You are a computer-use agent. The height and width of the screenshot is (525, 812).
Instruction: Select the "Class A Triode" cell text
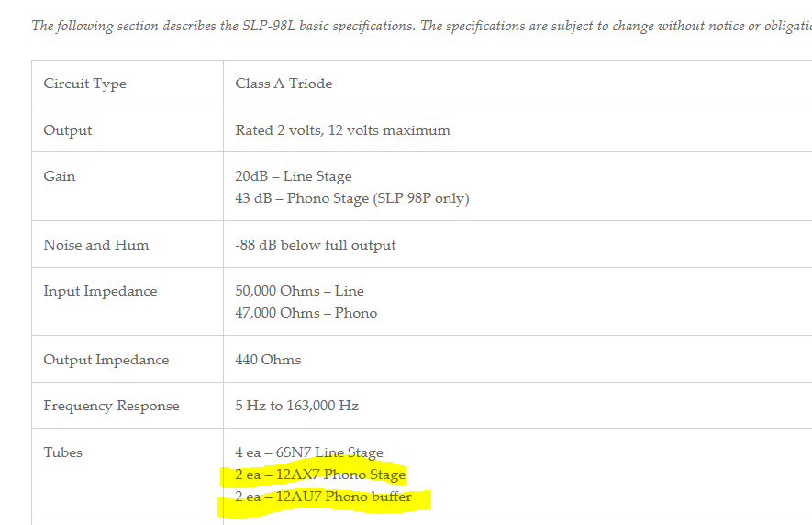284,84
